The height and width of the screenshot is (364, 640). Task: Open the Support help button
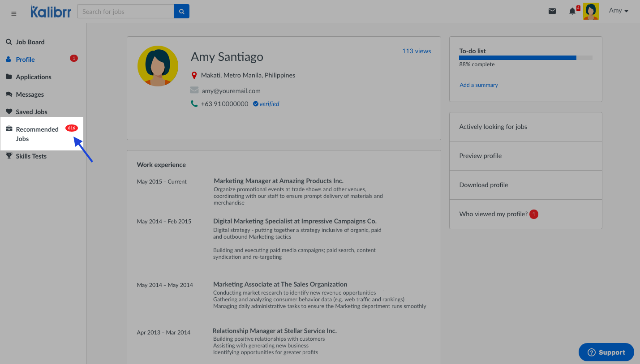tap(606, 352)
